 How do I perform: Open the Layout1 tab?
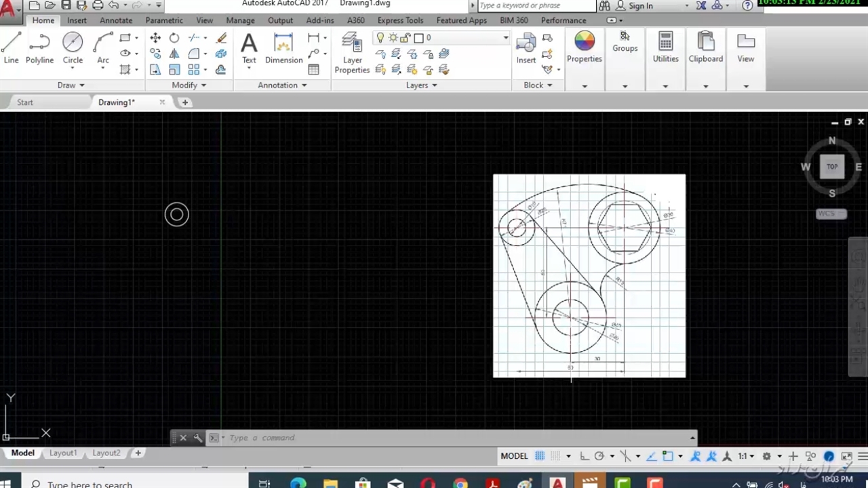[x=63, y=453]
